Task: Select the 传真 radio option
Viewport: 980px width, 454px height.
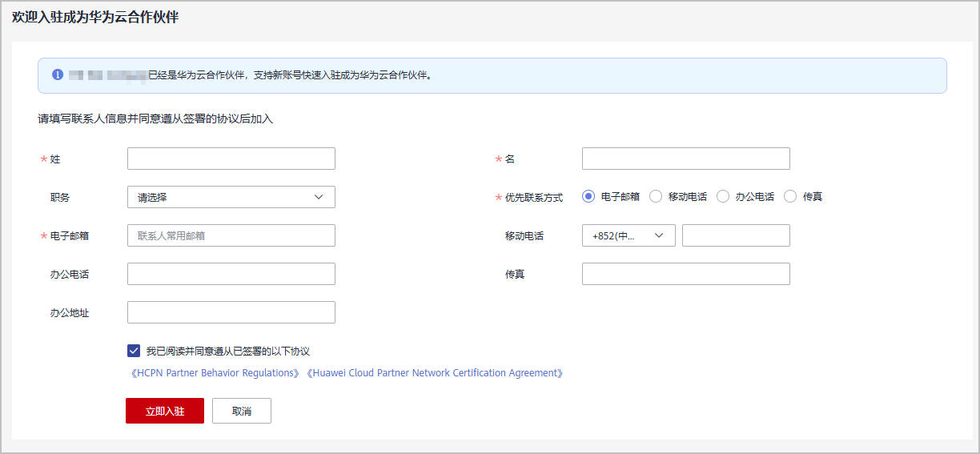Action: point(790,196)
